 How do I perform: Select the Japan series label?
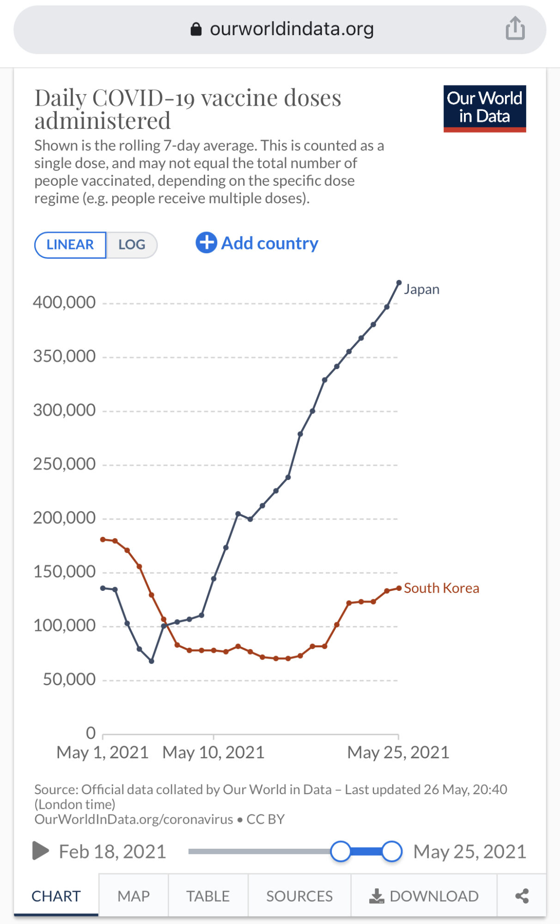(421, 289)
